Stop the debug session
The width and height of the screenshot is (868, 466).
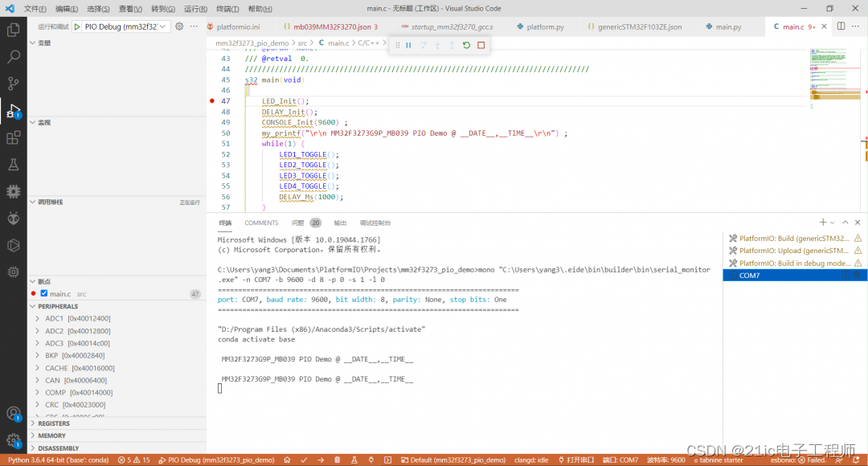(481, 45)
